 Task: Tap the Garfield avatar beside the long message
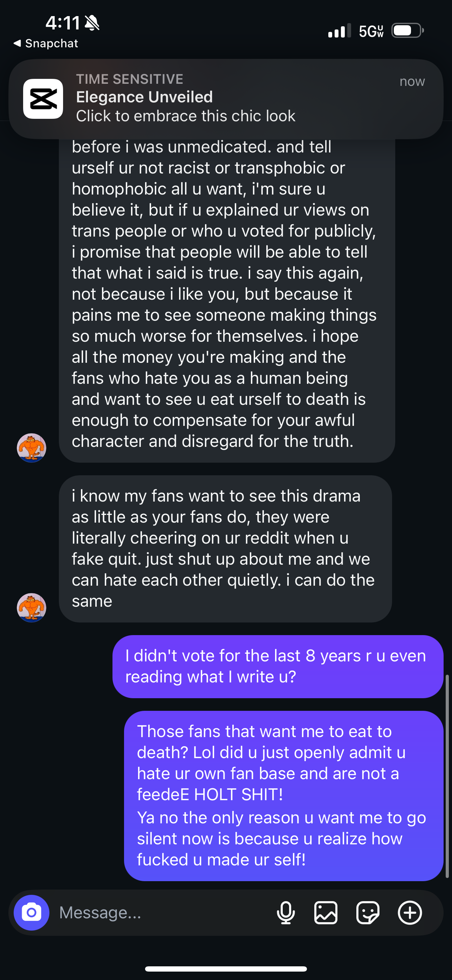point(32,448)
